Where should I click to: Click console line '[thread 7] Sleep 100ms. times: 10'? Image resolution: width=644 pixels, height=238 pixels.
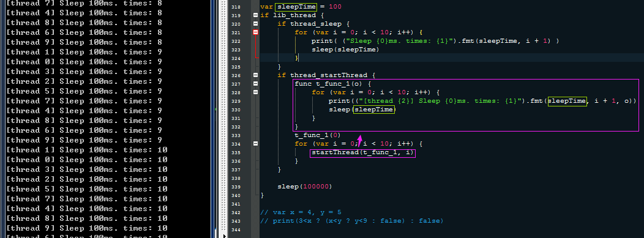pyautogui.click(x=87, y=199)
